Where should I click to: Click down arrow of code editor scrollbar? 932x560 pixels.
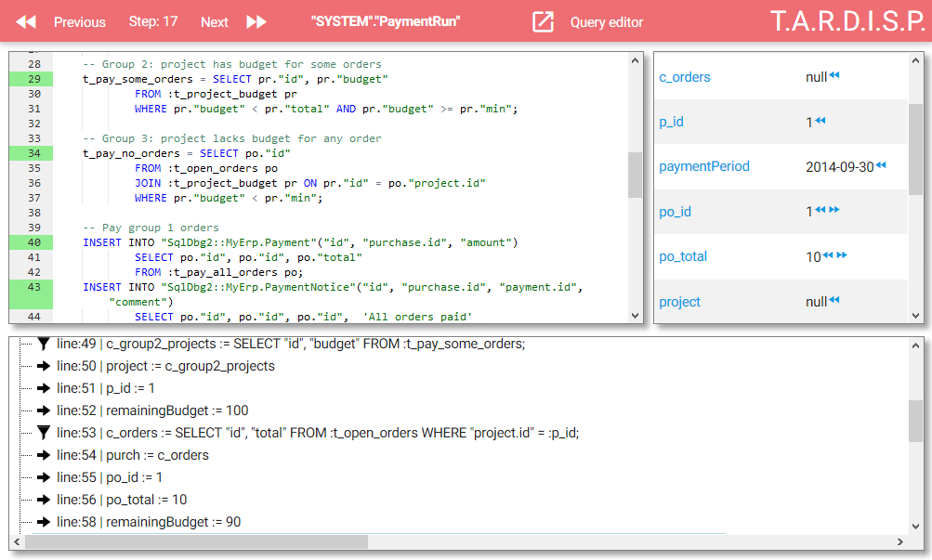point(635,316)
